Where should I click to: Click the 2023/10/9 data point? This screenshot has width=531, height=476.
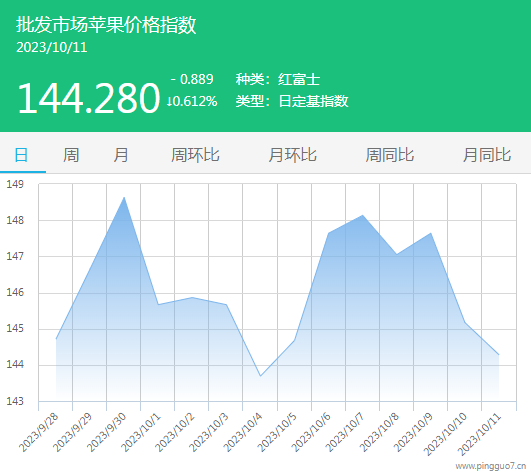coord(430,233)
